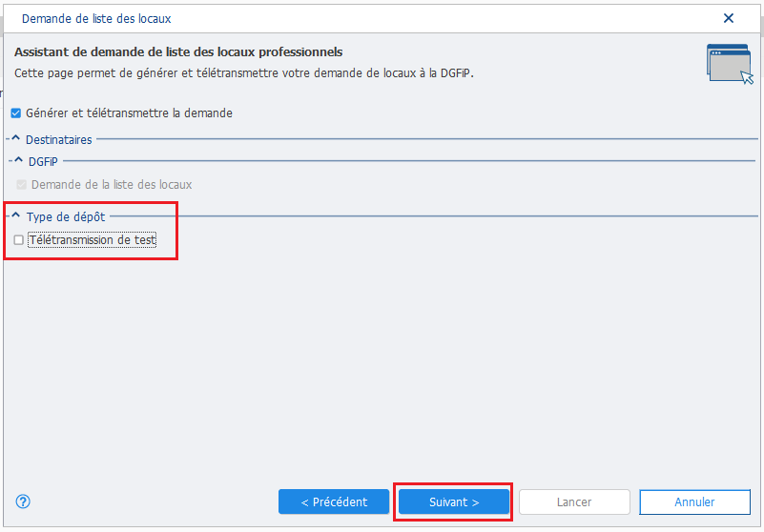Cancel the wizard with Annuler
This screenshot has height=532, width=764.
point(694,501)
